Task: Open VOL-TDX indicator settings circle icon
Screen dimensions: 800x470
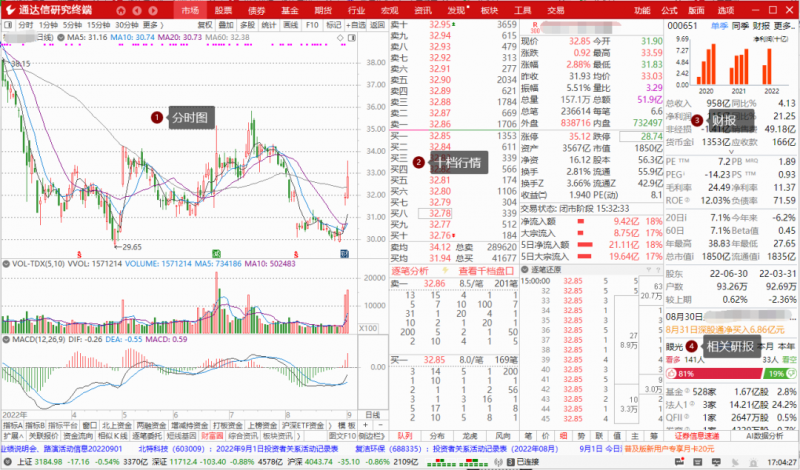Action: coord(6,264)
